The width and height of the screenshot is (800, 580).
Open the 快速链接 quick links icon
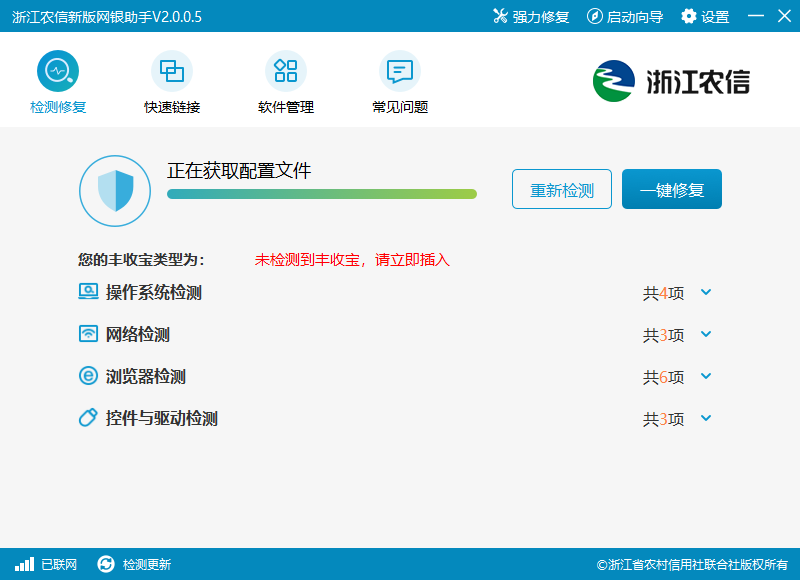click(172, 71)
